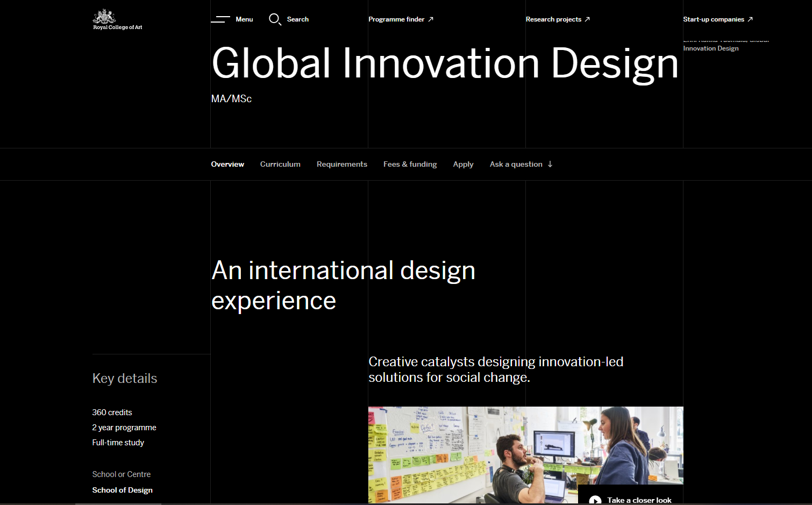Click the arrow icon beside Programme finder
The height and width of the screenshot is (505, 812).
click(x=431, y=19)
